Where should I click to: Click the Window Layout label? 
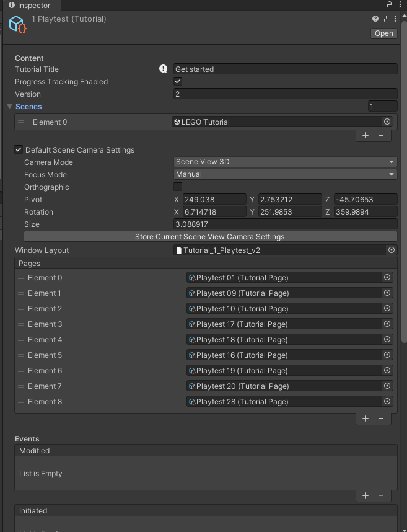(42, 250)
